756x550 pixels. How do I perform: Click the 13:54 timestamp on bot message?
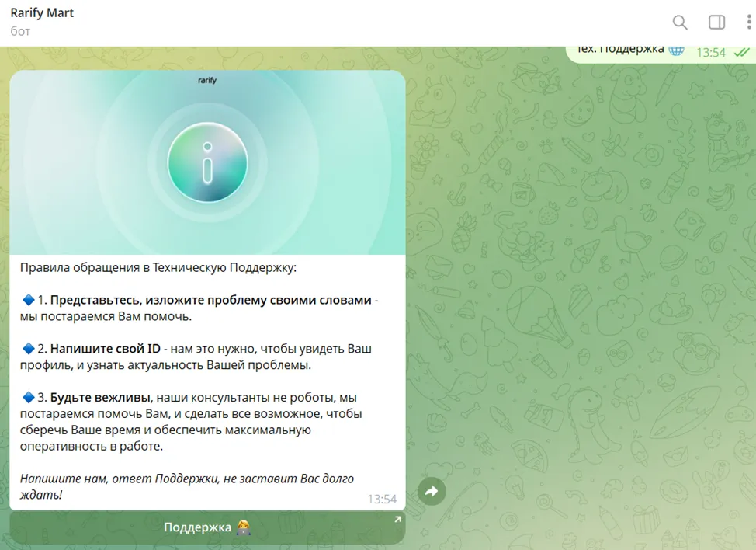pos(382,500)
